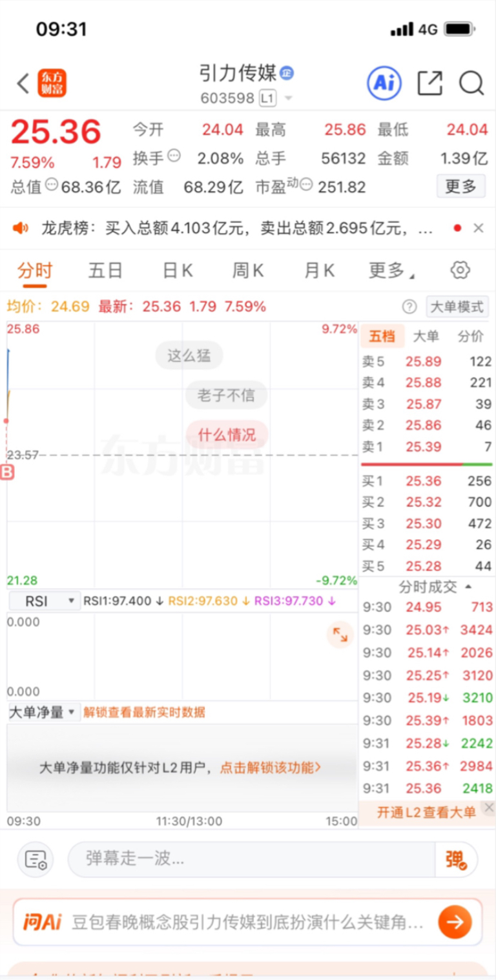Image resolution: width=496 pixels, height=980 pixels.
Task: Tap the 老子不信 comment bubble
Action: pyautogui.click(x=226, y=395)
